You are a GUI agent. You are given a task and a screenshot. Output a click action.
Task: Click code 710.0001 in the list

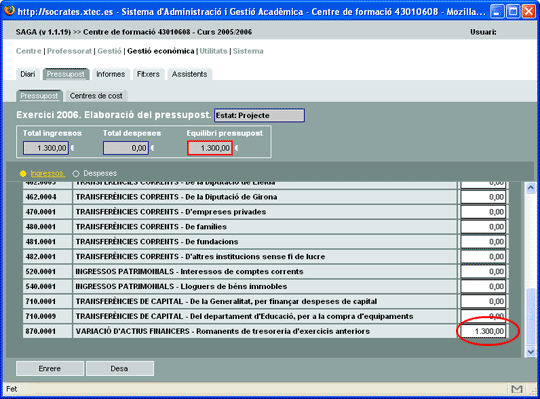[41, 301]
